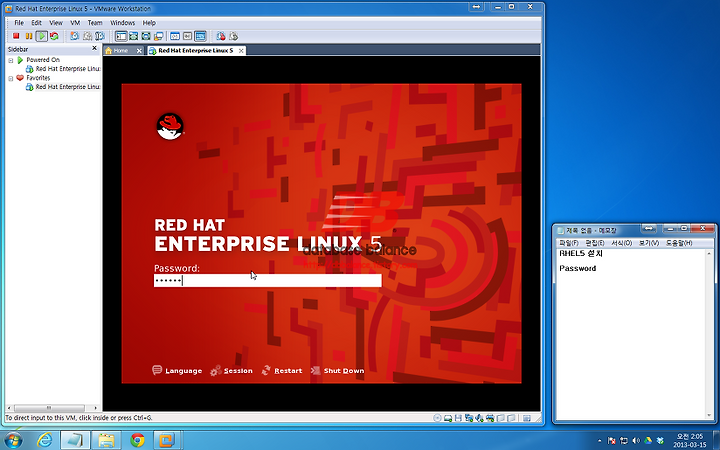Image resolution: width=720 pixels, height=450 pixels.
Task: Select Red Hat Enterprise Linux under Favorites
Action: click(63, 87)
